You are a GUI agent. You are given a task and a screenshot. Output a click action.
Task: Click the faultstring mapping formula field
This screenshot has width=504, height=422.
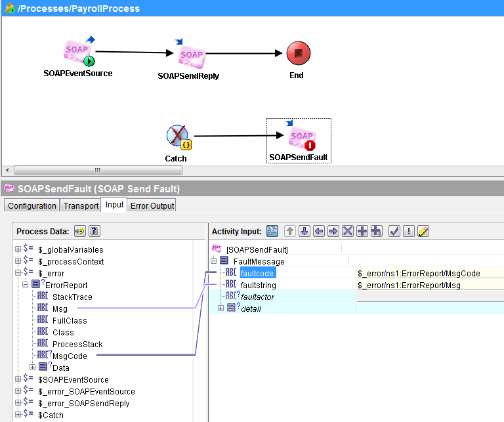(x=430, y=285)
